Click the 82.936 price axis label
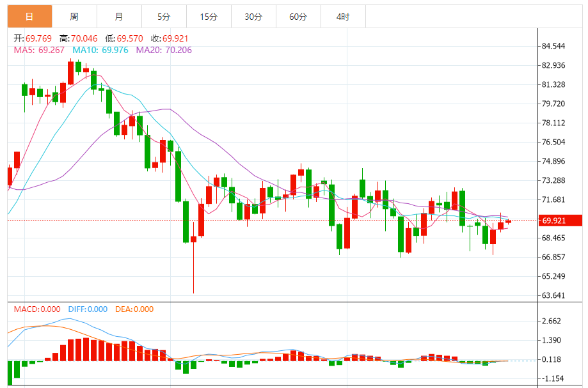 (x=553, y=65)
